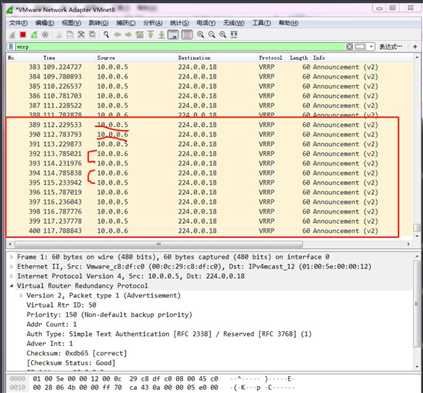Image resolution: width=423 pixels, height=393 pixels.
Task: Sort packets by the Time column header
Action: point(49,58)
